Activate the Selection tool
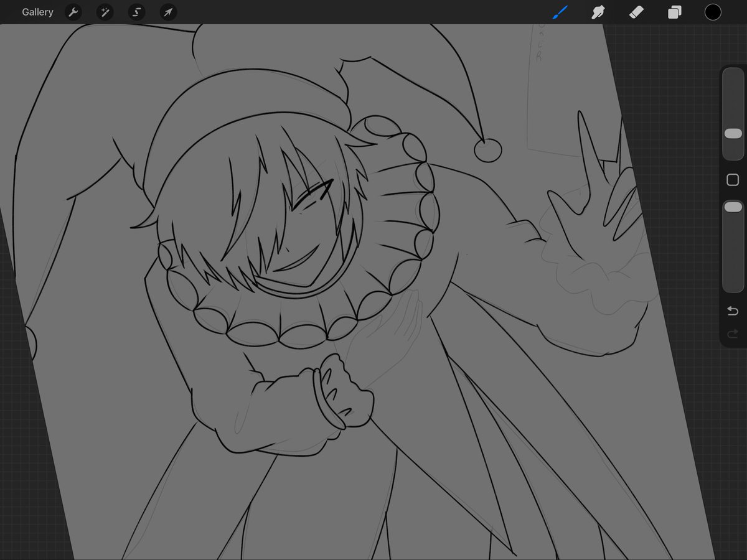This screenshot has width=747, height=560. [x=136, y=12]
